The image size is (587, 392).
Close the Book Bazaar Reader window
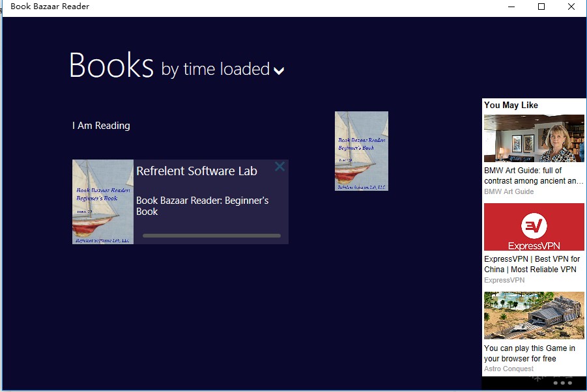coord(571,7)
